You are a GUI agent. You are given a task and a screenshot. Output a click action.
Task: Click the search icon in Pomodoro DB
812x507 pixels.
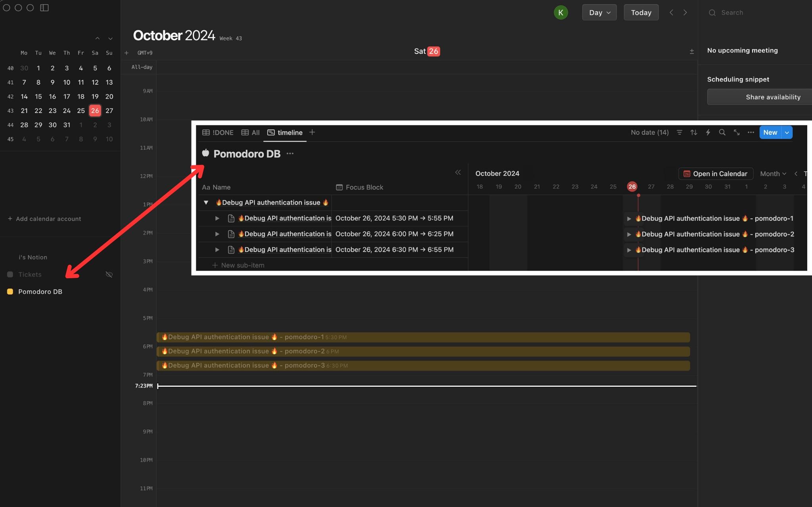click(722, 132)
